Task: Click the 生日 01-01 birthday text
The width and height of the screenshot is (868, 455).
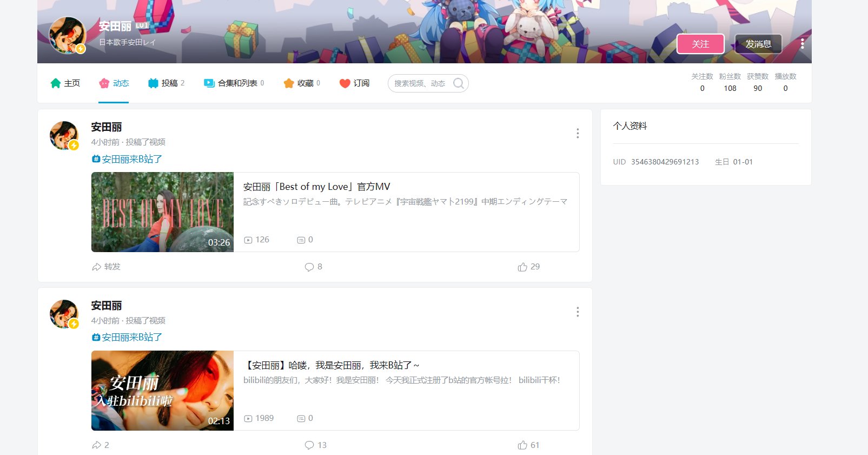Action: pos(734,162)
